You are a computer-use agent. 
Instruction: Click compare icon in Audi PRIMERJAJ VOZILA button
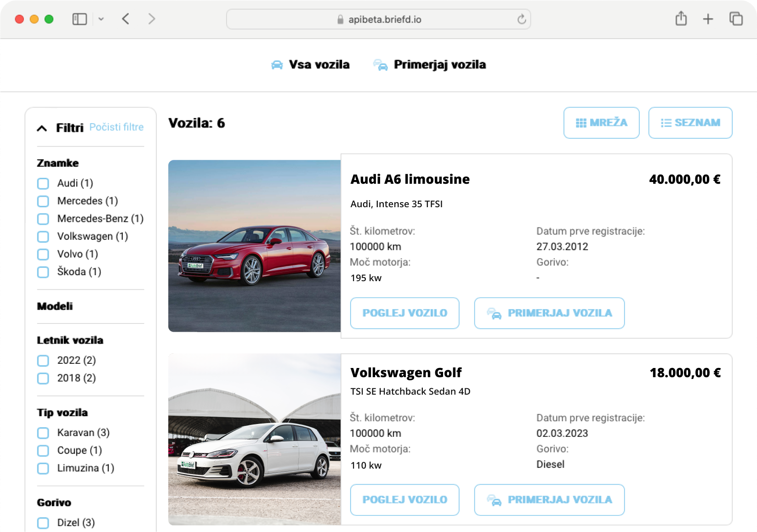tap(494, 313)
